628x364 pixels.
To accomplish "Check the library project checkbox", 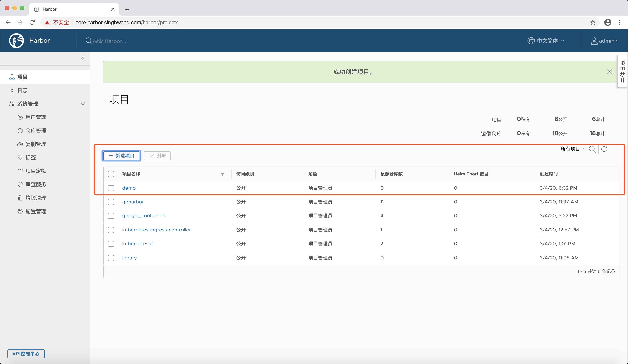I will [x=111, y=258].
